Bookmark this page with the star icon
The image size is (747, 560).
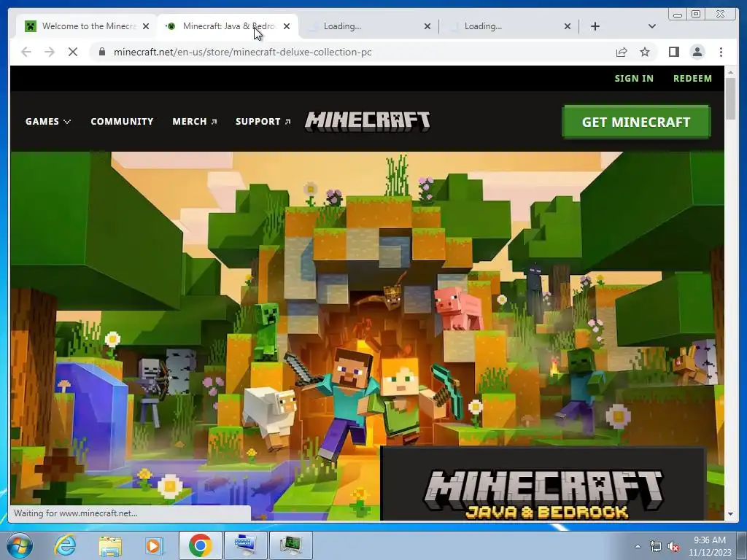tap(645, 52)
